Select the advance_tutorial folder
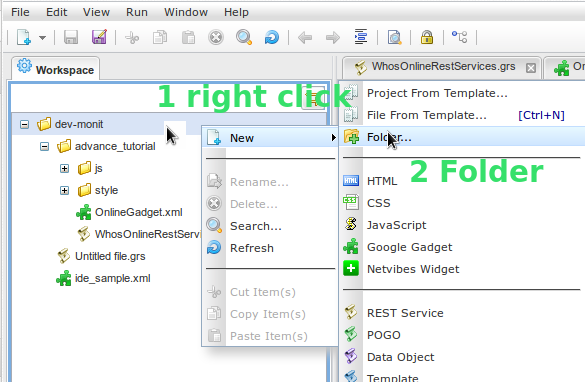The width and height of the screenshot is (585, 382). (x=106, y=146)
